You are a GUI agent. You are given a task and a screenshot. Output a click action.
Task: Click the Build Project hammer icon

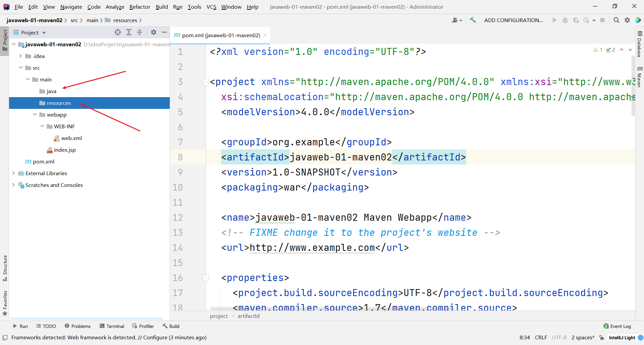pos(473,20)
